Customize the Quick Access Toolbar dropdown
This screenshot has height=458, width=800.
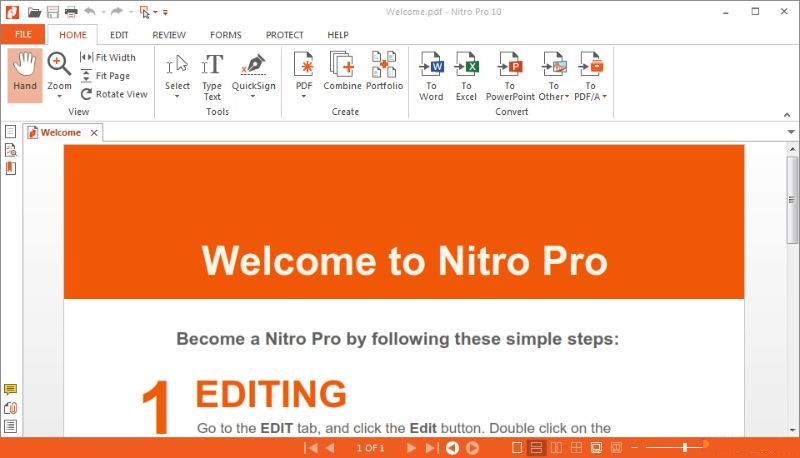(165, 12)
